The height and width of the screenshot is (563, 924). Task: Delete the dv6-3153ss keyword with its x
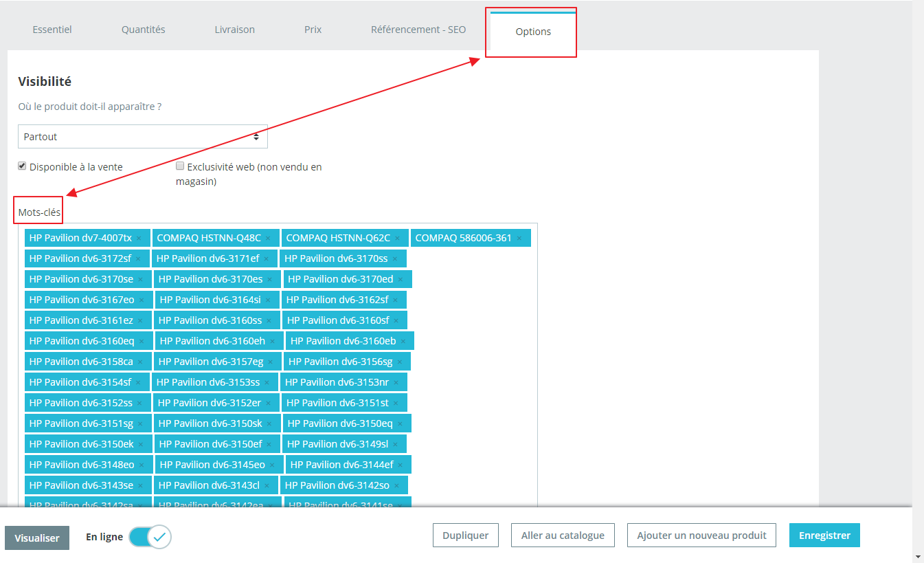point(267,383)
